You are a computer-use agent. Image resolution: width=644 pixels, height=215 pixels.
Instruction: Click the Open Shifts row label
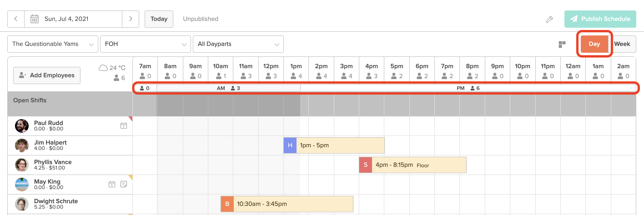point(30,100)
